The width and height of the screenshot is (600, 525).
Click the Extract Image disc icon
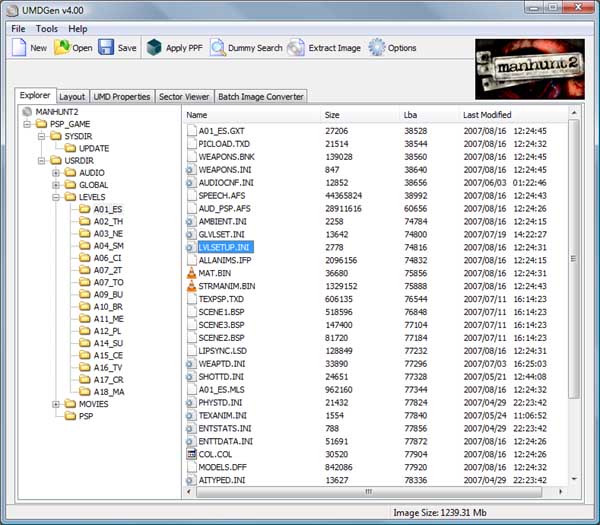coord(296,47)
